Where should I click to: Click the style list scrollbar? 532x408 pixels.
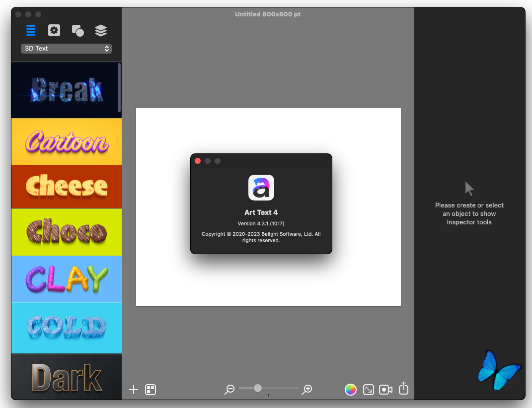(119, 87)
